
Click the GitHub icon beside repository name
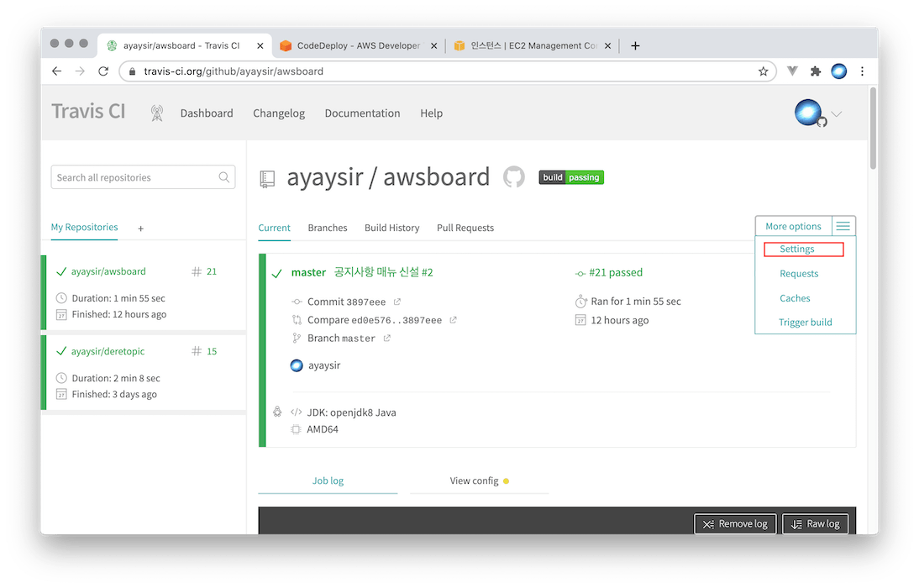513,177
